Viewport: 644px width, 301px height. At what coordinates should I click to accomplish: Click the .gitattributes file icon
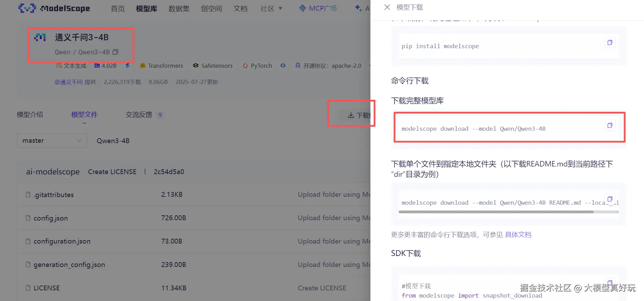point(28,195)
